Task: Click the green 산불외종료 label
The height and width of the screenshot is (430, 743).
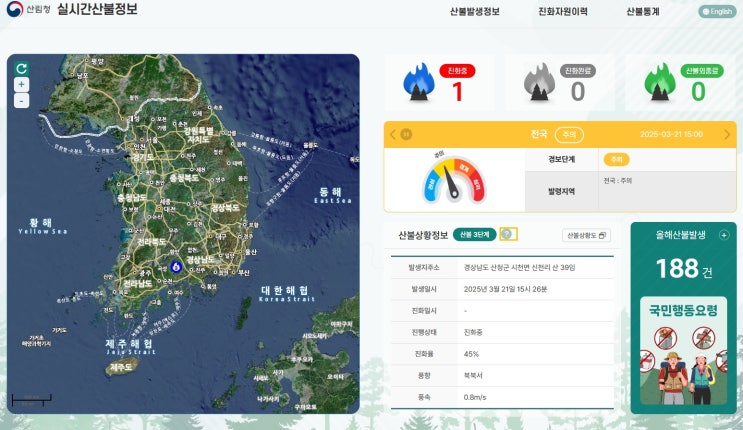Action: coord(702,71)
